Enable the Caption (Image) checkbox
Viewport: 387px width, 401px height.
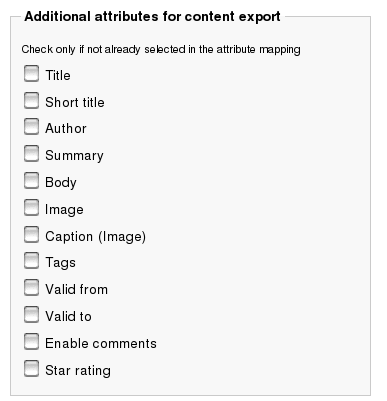pos(31,234)
